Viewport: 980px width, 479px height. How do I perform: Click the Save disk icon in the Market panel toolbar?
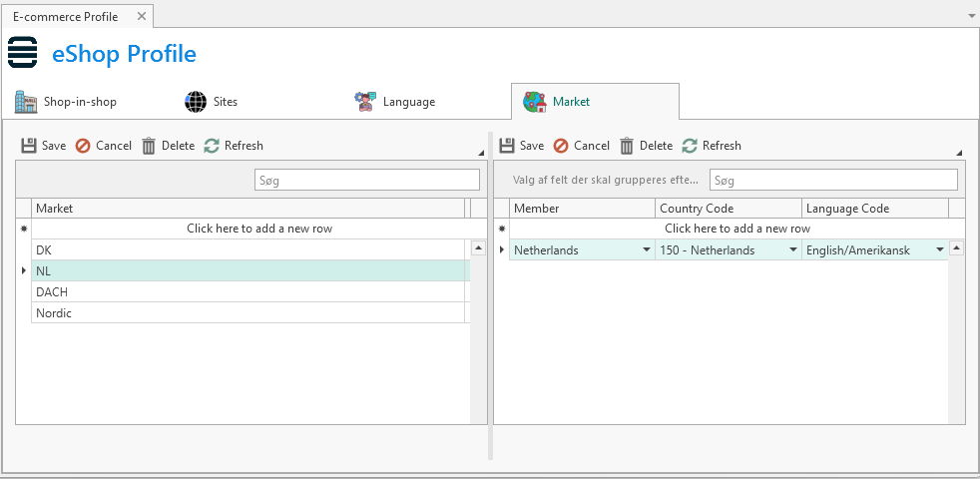click(x=29, y=146)
